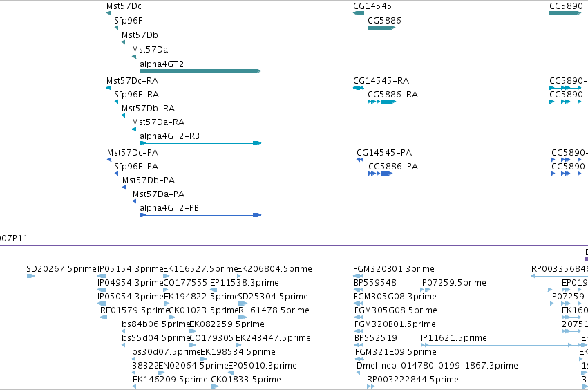Select the Sfp96F gene label
The width and height of the screenshot is (588, 390).
coord(128,21)
